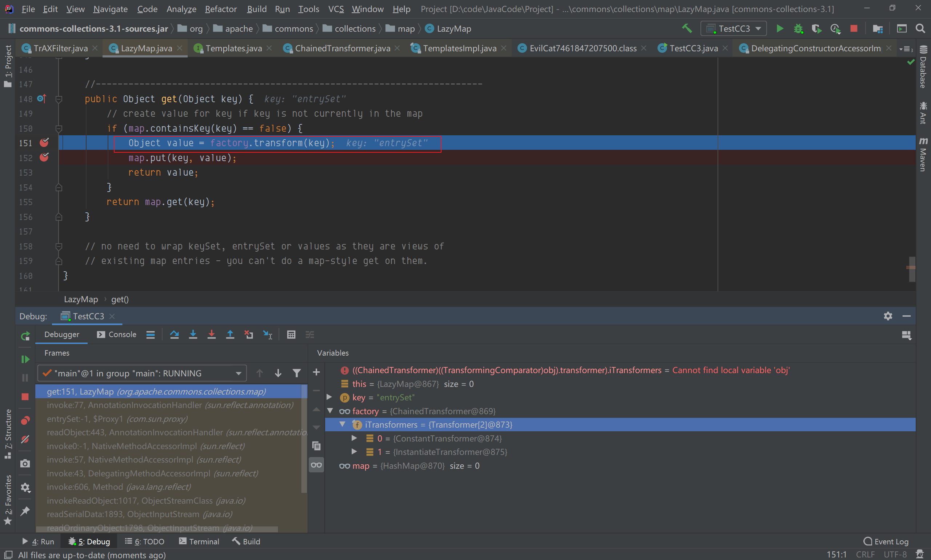
Task: Click the Build Project hammer icon
Action: (687, 29)
